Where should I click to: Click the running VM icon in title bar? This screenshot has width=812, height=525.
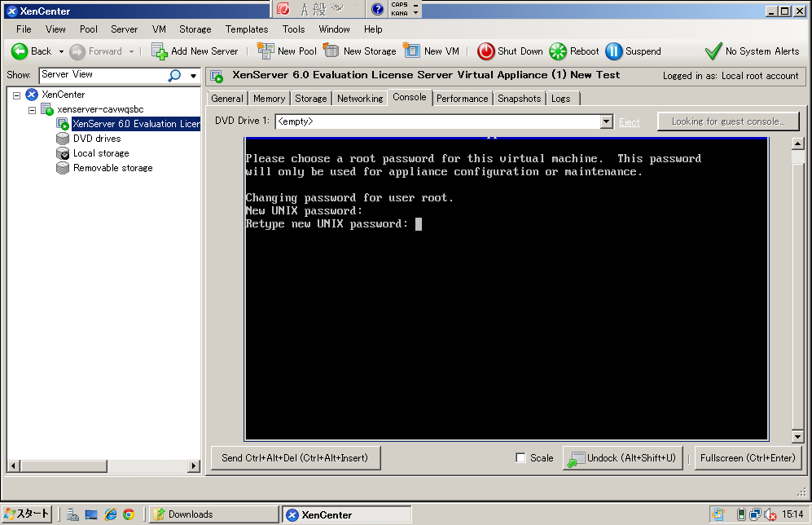coord(217,76)
